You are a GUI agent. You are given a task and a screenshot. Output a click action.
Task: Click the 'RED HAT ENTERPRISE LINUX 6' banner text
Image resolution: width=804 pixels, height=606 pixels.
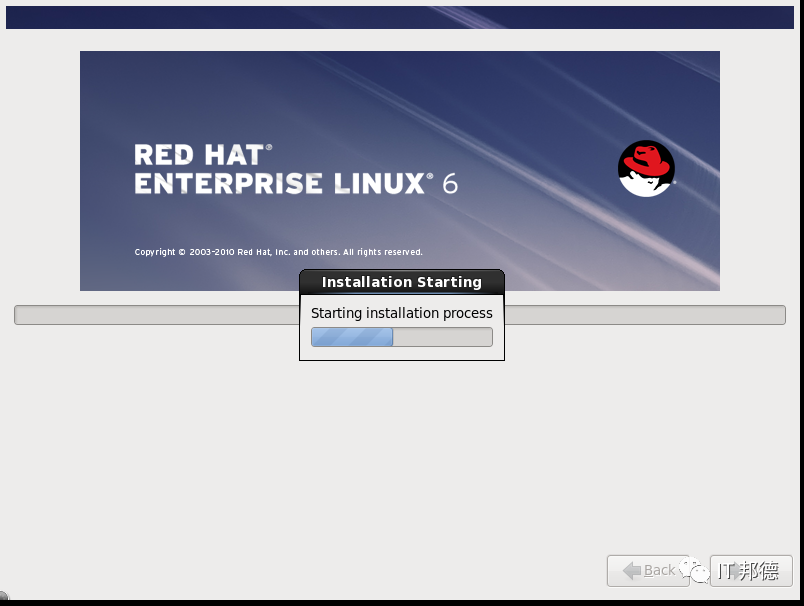click(296, 170)
